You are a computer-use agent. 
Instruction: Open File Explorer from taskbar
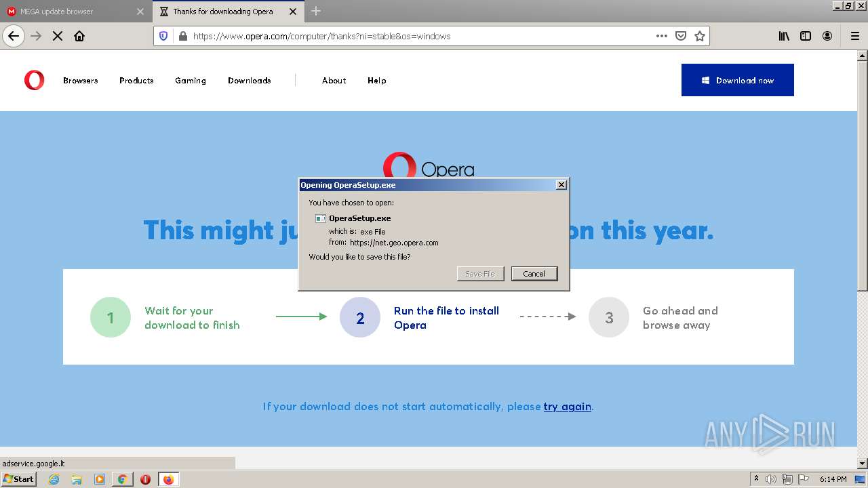77,479
